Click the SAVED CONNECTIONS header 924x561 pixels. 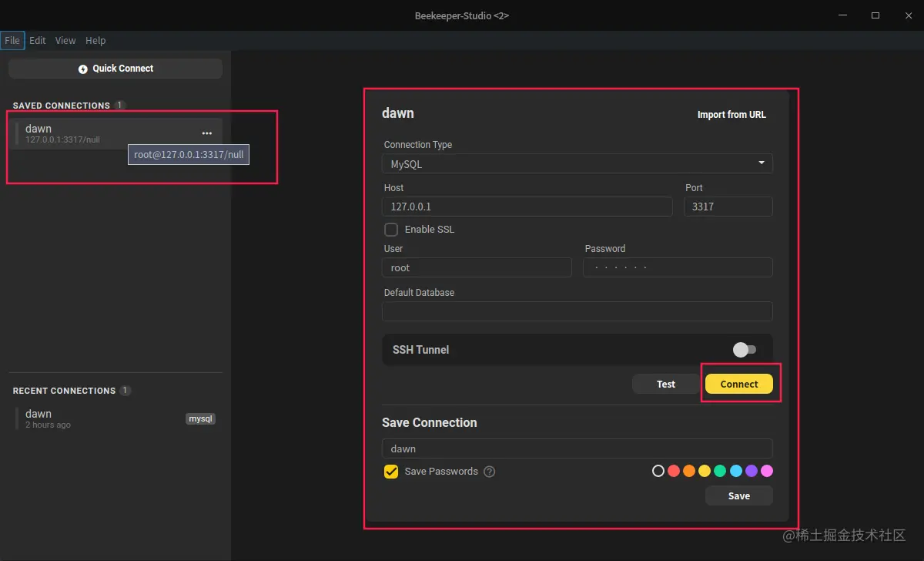pos(62,106)
